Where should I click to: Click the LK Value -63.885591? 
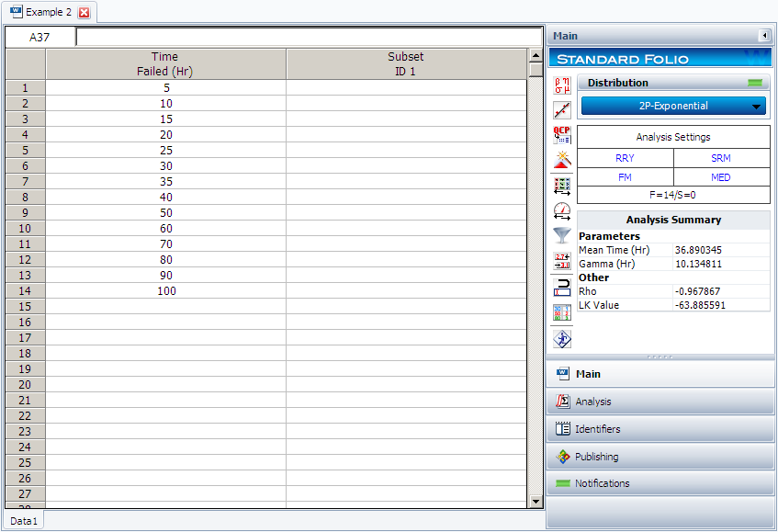click(700, 305)
